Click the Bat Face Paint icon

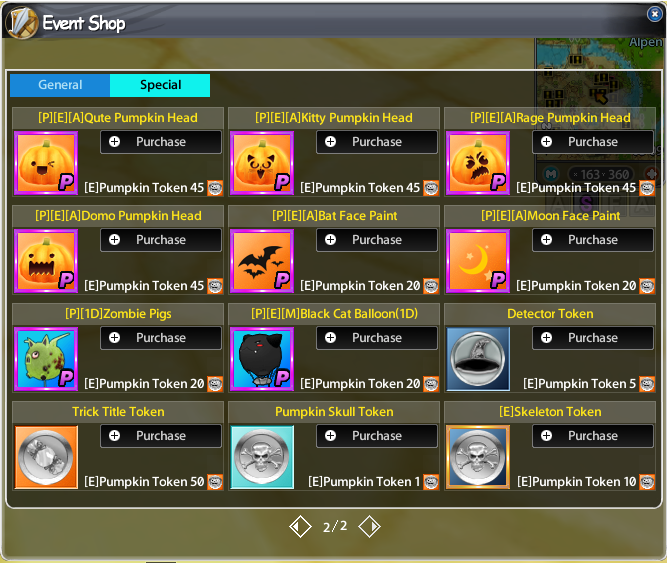(x=262, y=261)
